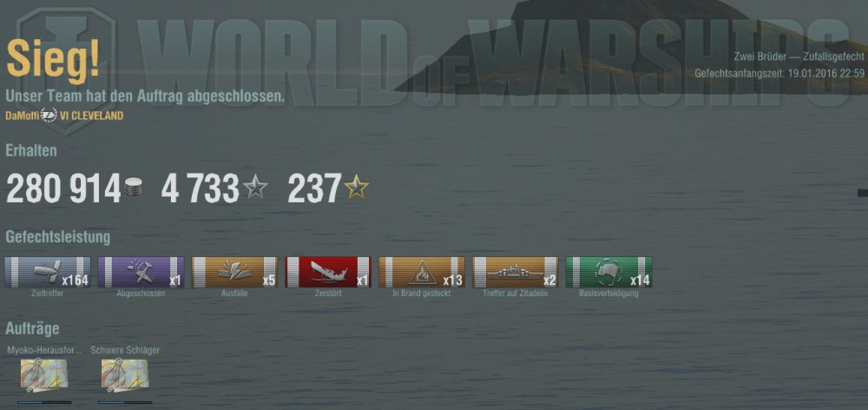This screenshot has width=868, height=410.
Task: Open the Schwere Schläger mission thumbnail
Action: click(125, 375)
